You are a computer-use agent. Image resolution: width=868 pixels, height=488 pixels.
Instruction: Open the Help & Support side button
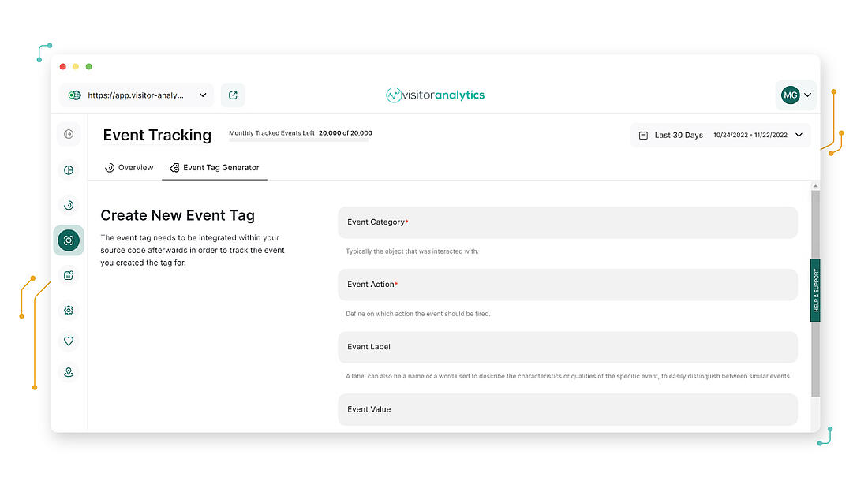[815, 290]
